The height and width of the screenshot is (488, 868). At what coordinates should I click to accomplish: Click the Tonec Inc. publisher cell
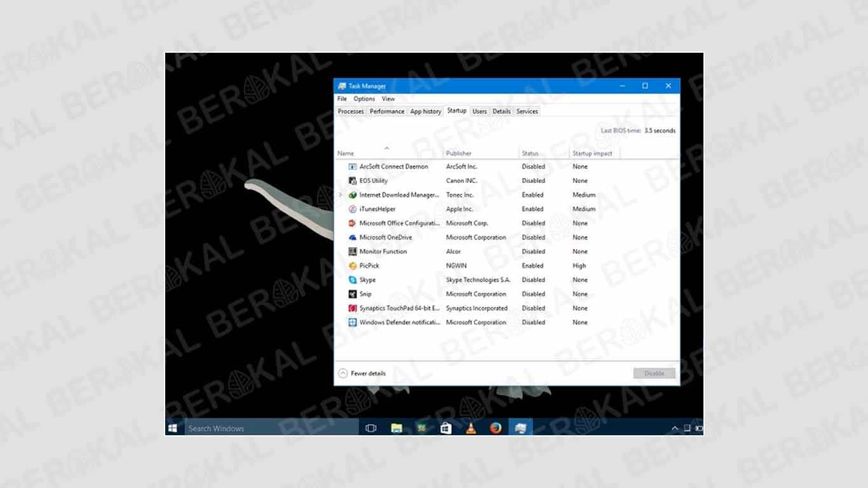pos(459,195)
